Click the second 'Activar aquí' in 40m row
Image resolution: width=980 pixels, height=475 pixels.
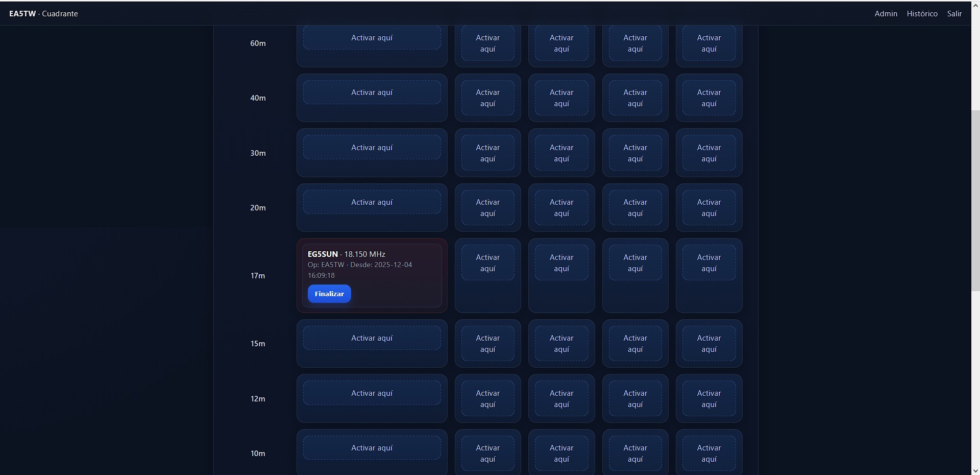point(487,98)
